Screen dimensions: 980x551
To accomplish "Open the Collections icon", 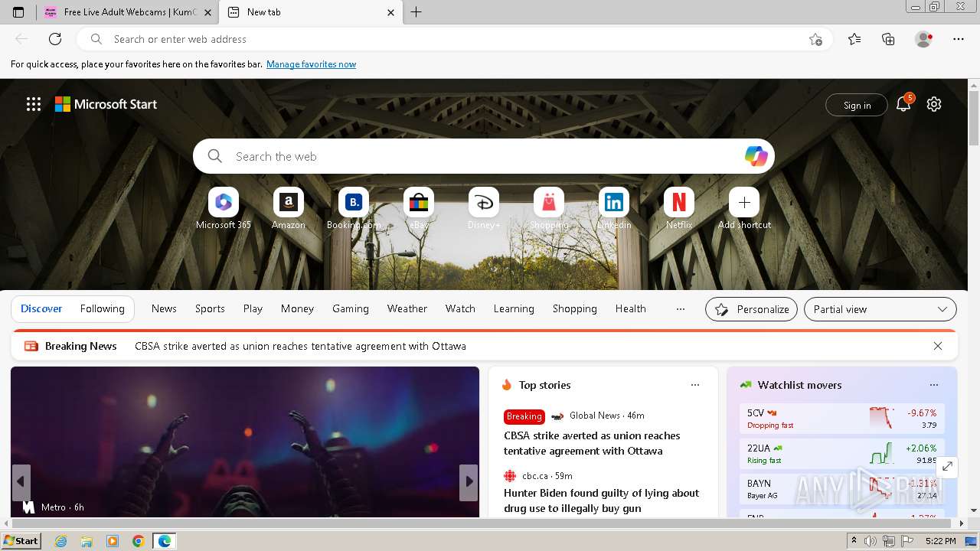I will click(888, 39).
